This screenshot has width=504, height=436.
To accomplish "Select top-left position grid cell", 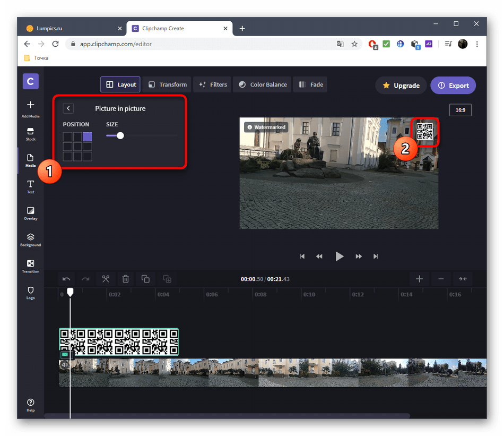I will click(x=67, y=136).
